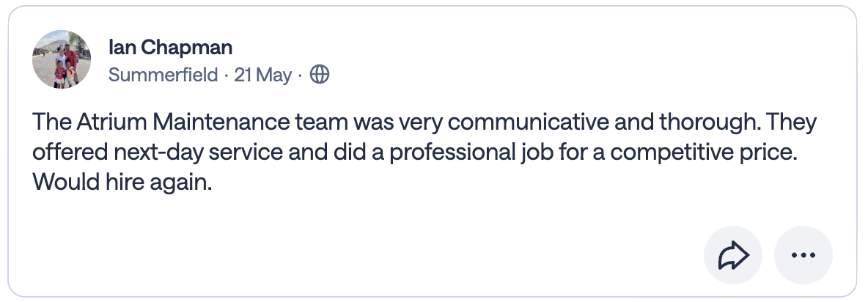Open Ian Chapman's profile photo
The height and width of the screenshot is (302, 868).
tap(62, 59)
